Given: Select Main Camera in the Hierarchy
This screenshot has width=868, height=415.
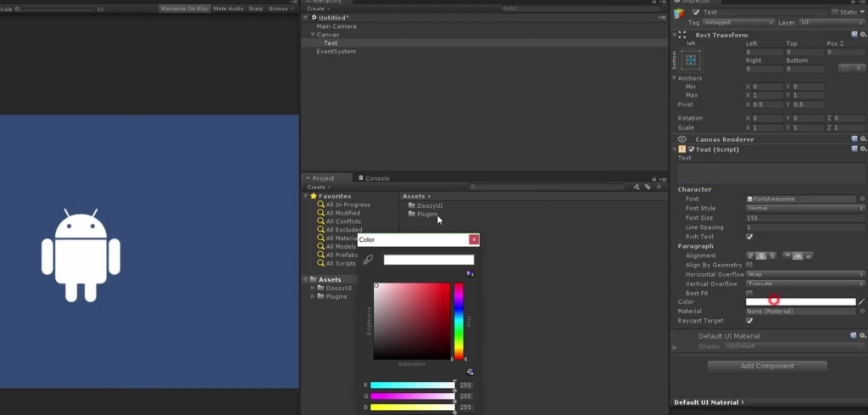Looking at the screenshot, I should point(336,26).
